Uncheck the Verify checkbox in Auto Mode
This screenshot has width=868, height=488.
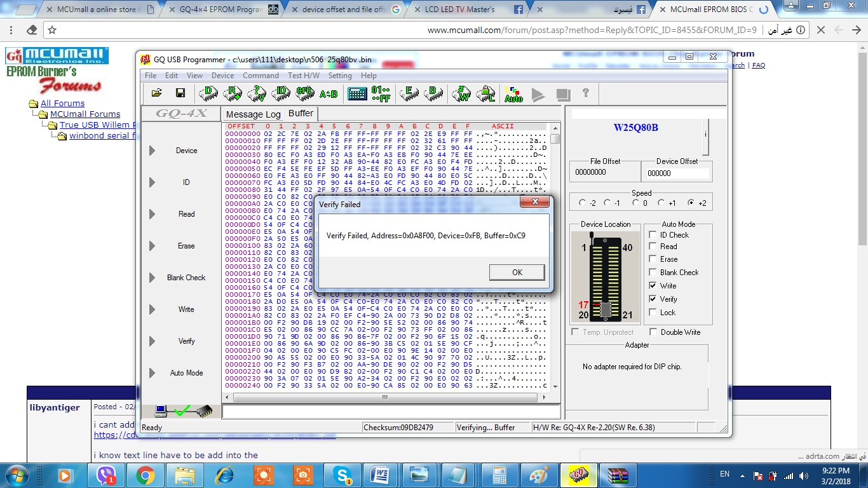653,299
